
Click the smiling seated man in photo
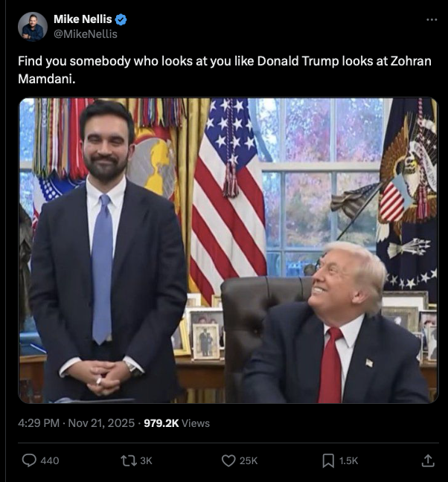(336, 323)
